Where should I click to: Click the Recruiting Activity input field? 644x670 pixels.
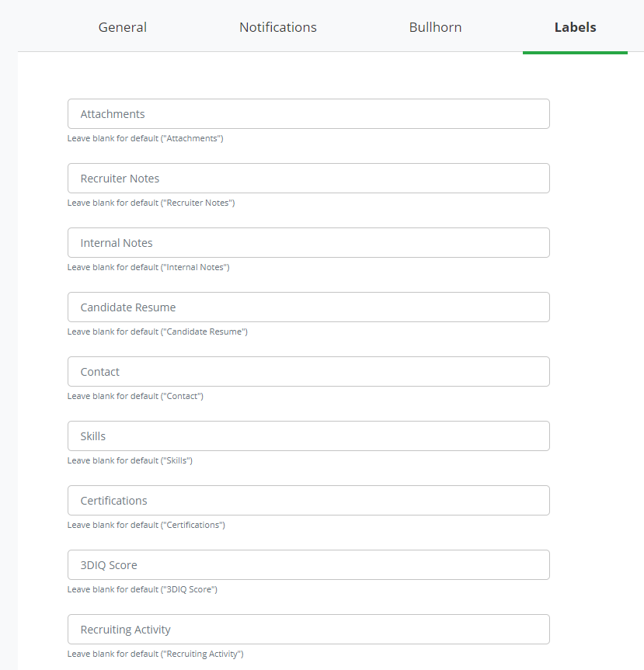[308, 630]
